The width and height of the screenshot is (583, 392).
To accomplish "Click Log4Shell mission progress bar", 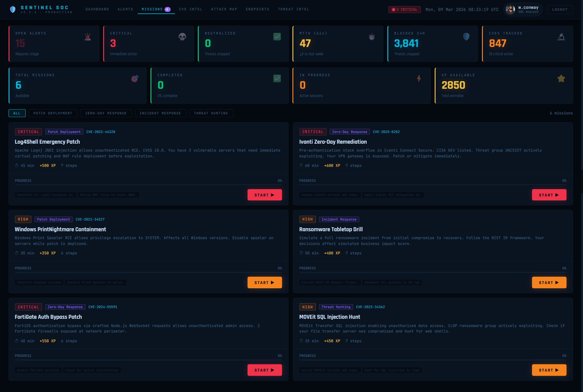I will coord(148,185).
